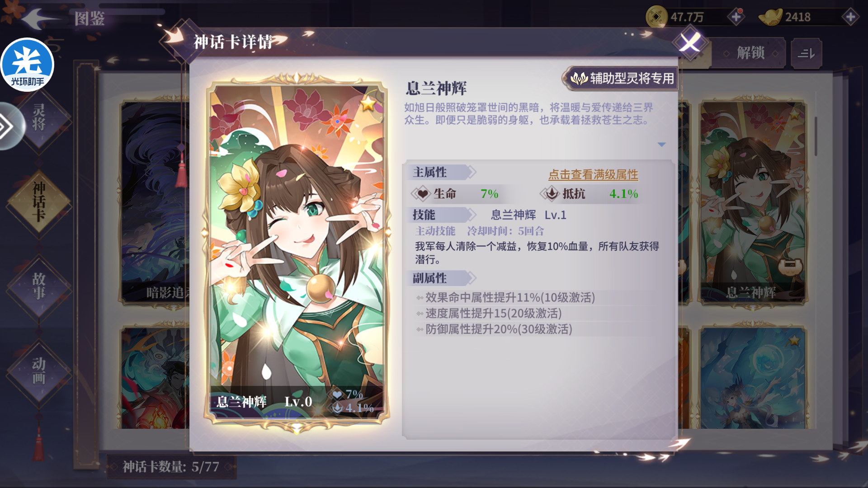Expand the card description with the blue arrow

point(661,145)
